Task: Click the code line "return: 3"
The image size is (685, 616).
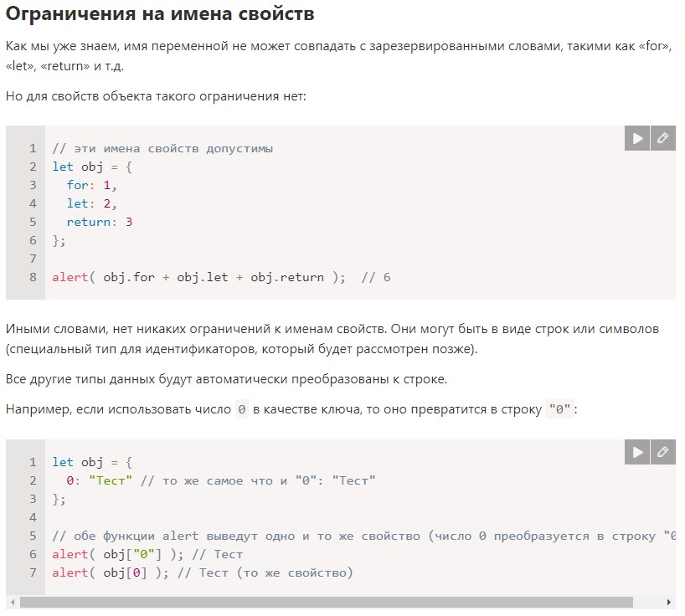Action: (99, 222)
